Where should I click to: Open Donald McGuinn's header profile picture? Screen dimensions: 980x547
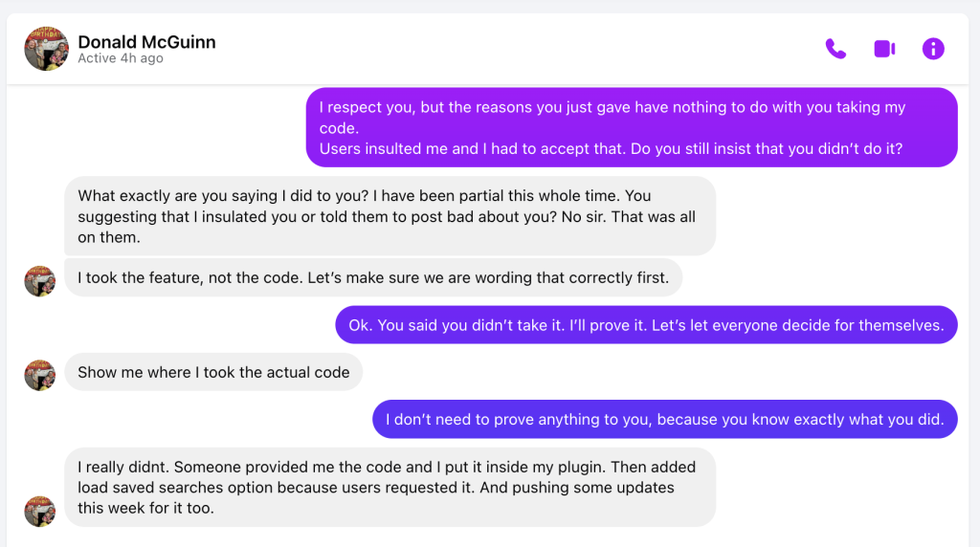coord(46,49)
